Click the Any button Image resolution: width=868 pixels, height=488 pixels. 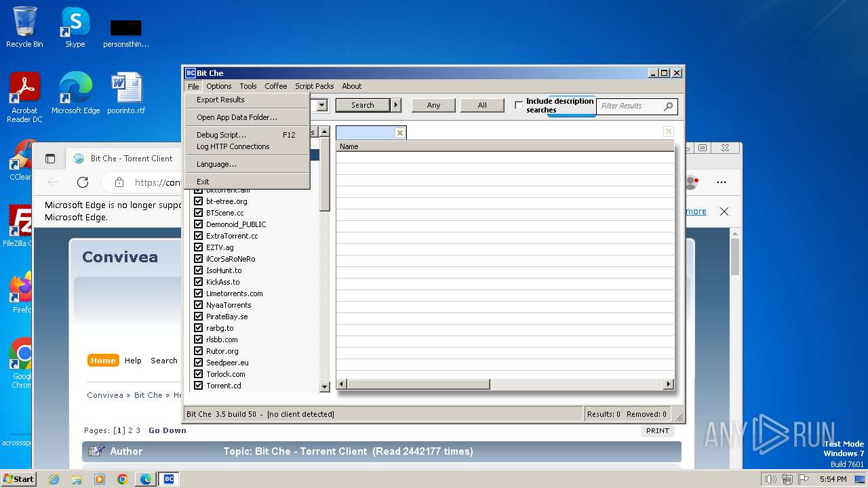434,105
